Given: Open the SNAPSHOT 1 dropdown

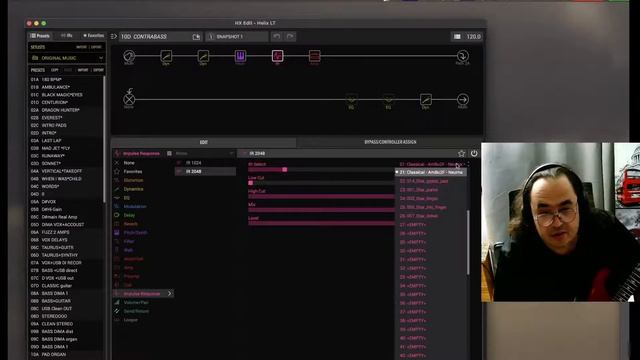Looking at the screenshot, I should tap(237, 37).
